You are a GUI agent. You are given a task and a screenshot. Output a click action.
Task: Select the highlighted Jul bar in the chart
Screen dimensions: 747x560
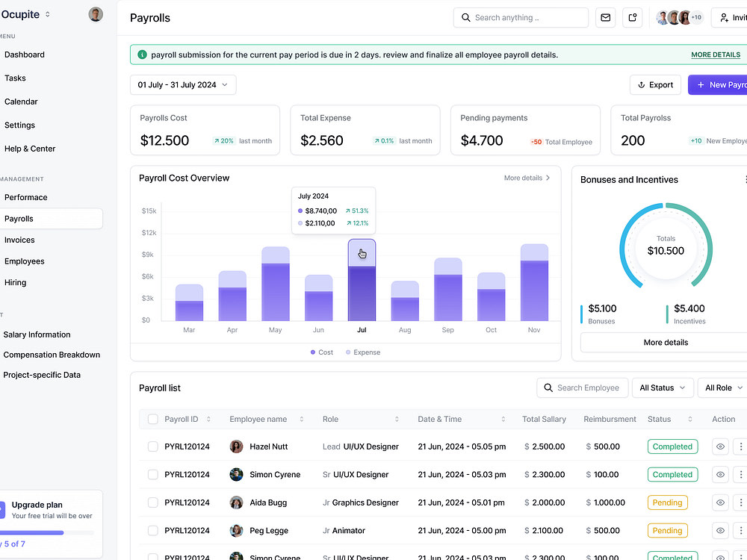pyautogui.click(x=362, y=280)
